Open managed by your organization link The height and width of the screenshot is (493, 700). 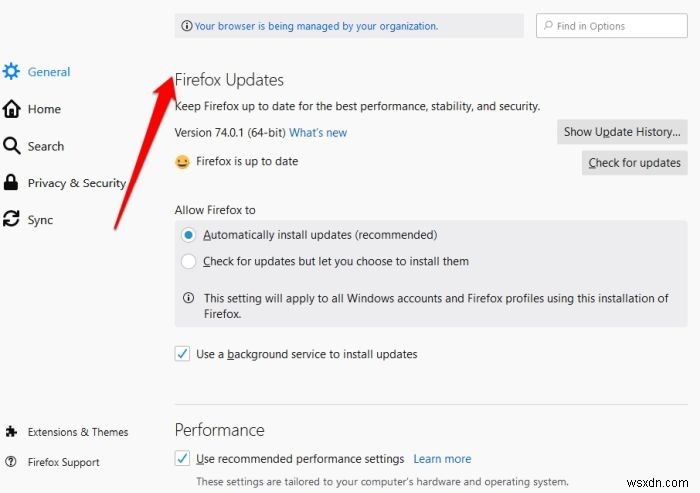[x=316, y=26]
